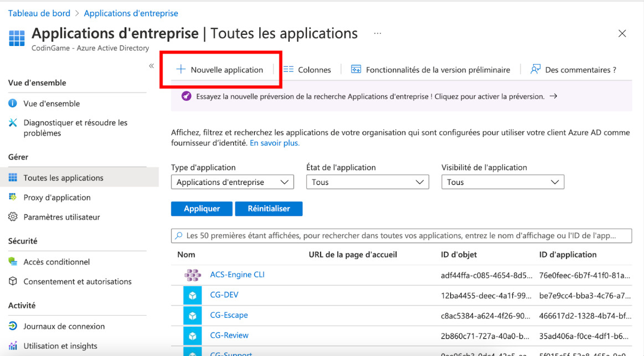This screenshot has height=356, width=644.
Task: Click the Des commentaires feedback icon
Action: tap(534, 69)
